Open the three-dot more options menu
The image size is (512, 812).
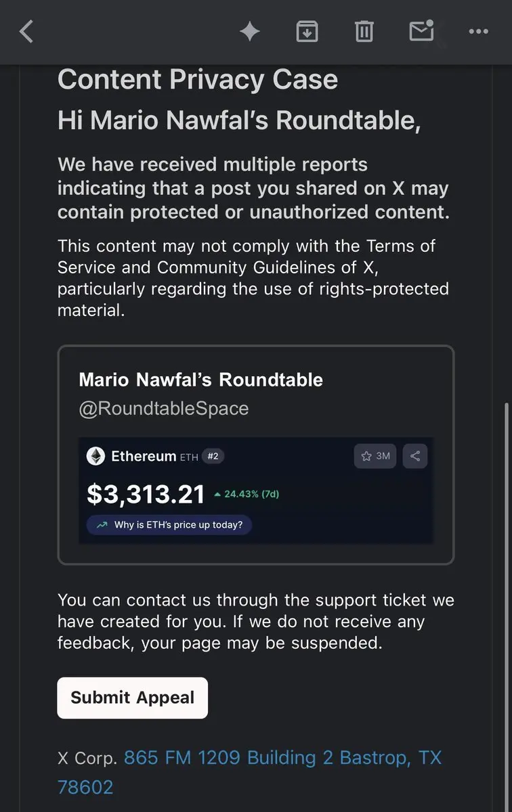pyautogui.click(x=478, y=31)
